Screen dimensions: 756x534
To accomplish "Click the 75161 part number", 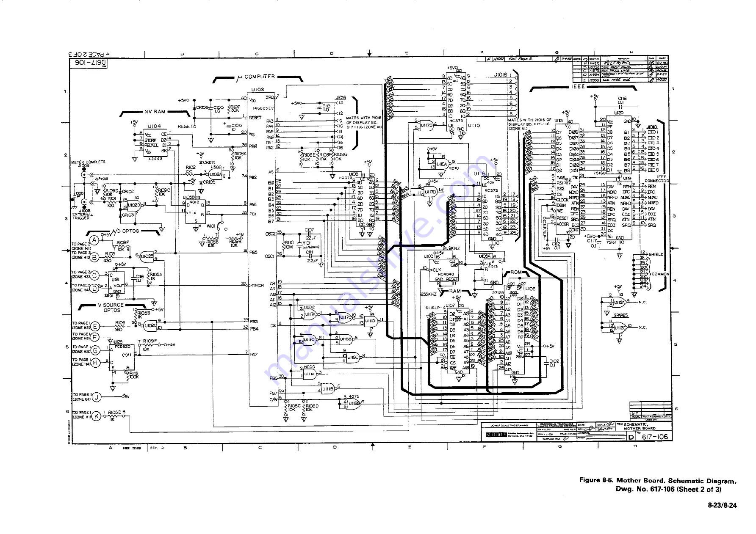I will click(611, 242).
